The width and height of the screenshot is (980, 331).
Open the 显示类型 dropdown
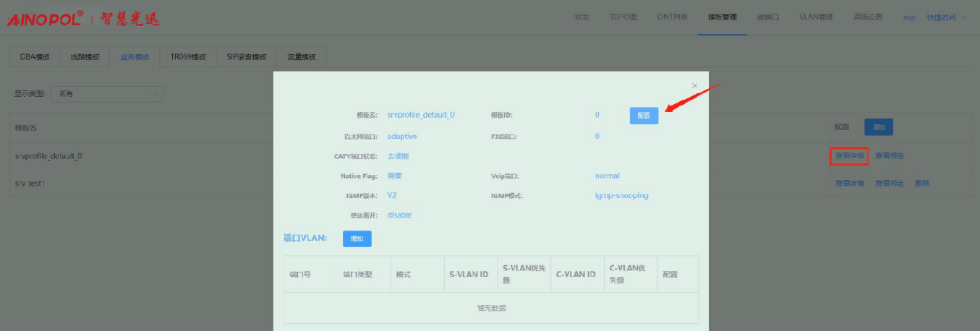(107, 94)
